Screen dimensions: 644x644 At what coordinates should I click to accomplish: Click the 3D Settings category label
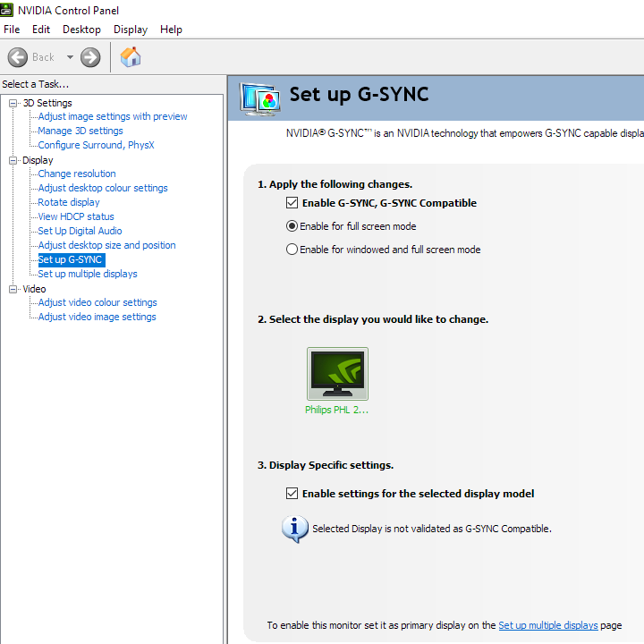tap(47, 103)
